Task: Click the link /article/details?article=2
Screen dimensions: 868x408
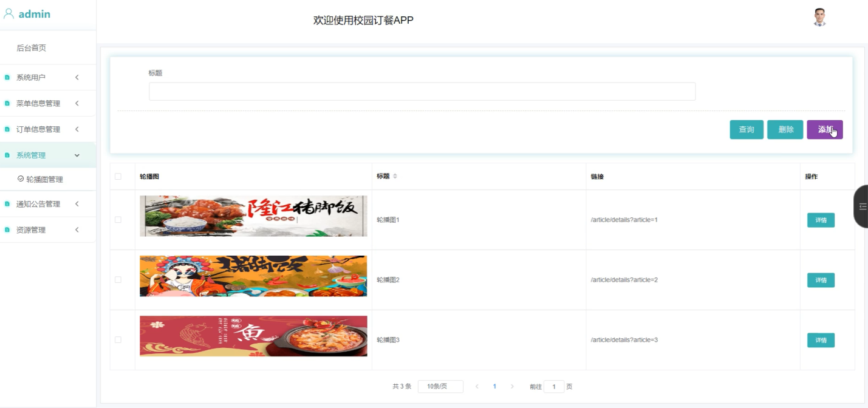Action: (624, 280)
